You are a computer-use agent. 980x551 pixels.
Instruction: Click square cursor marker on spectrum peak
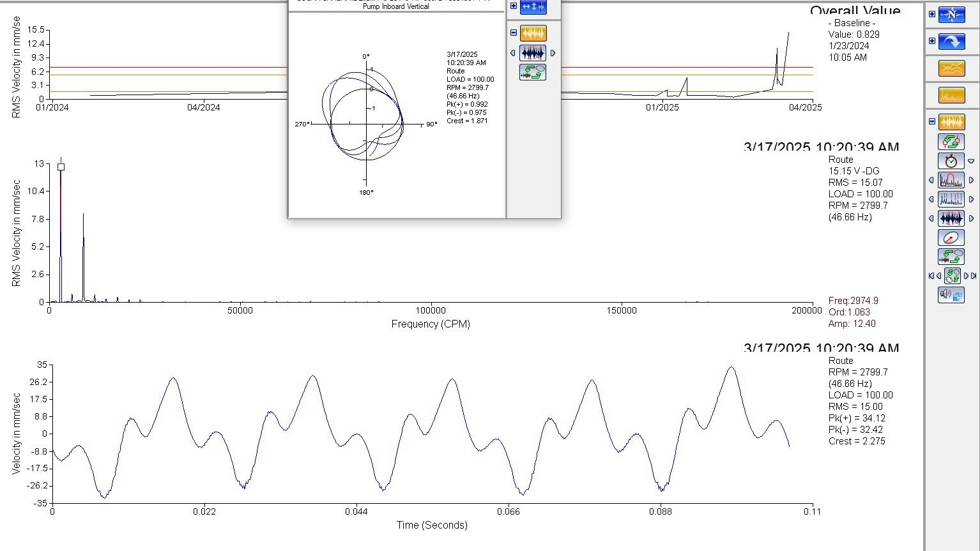[61, 167]
